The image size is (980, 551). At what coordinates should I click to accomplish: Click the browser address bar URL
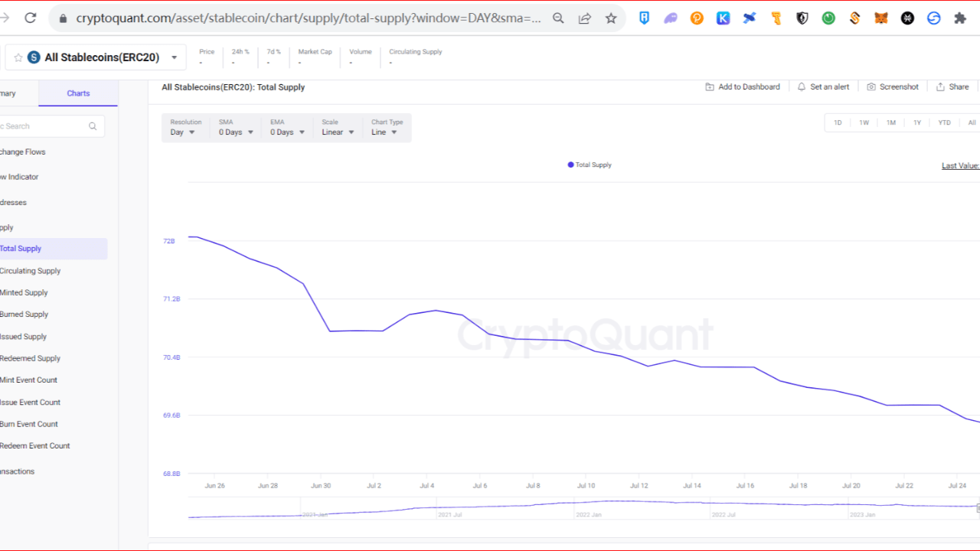[x=308, y=18]
